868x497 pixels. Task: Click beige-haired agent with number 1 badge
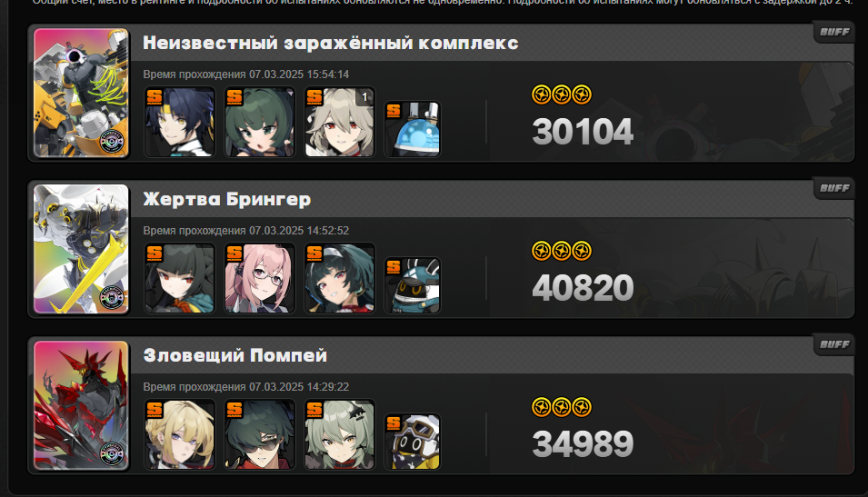tap(339, 122)
